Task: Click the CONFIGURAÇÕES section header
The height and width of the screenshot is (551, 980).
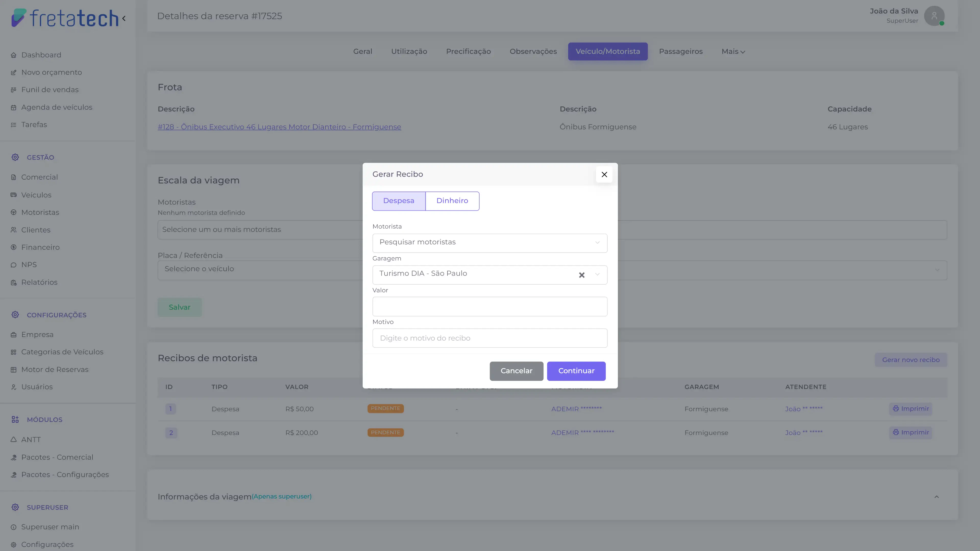Action: point(57,315)
